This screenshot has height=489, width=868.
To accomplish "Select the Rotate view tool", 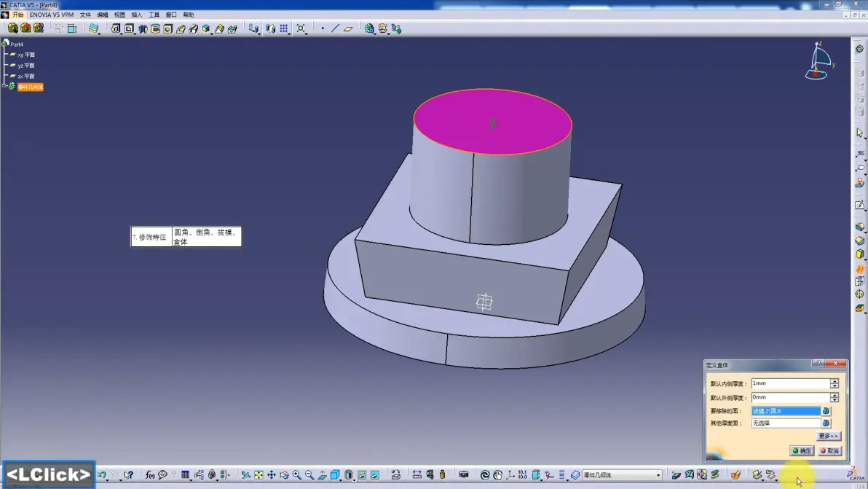I will click(284, 474).
